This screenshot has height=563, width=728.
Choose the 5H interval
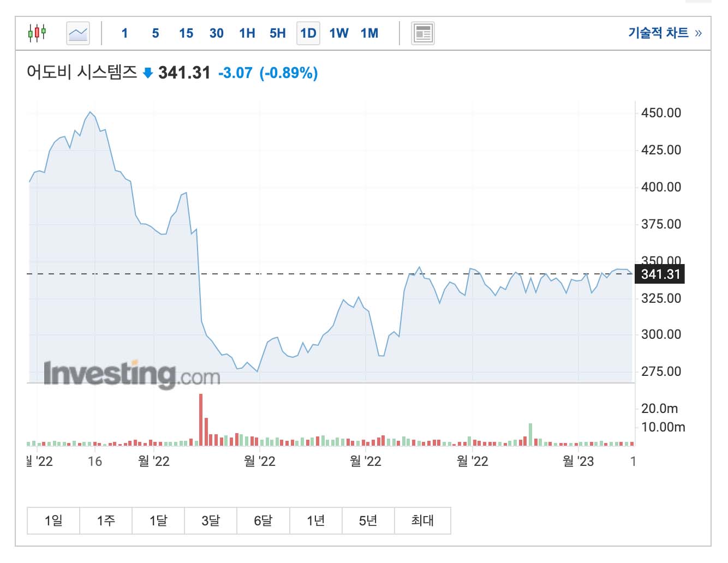point(278,33)
